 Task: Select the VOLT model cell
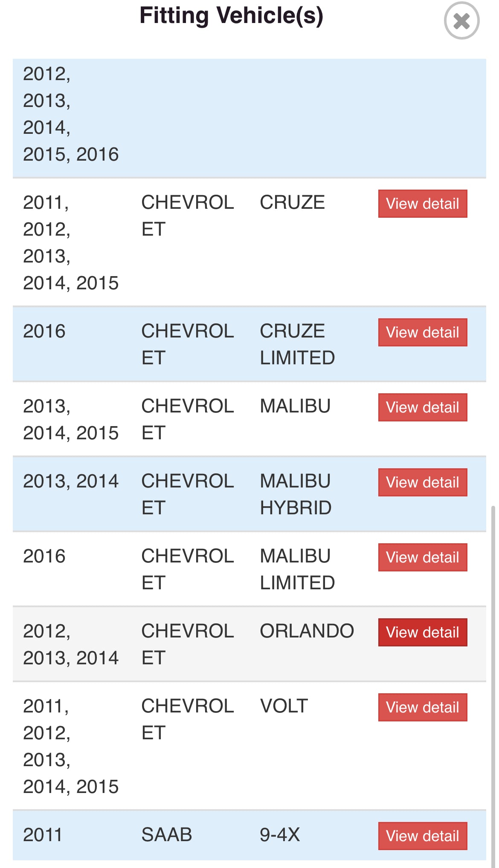(284, 706)
